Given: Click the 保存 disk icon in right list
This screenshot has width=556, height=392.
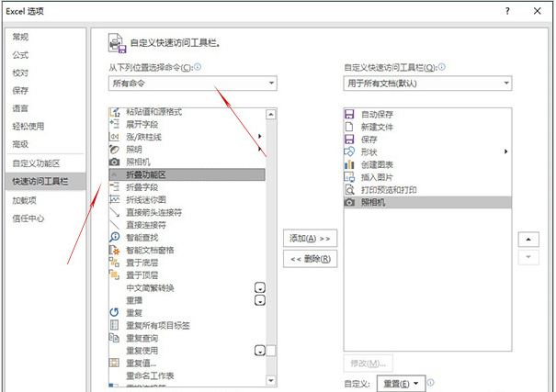Looking at the screenshot, I should click(349, 140).
